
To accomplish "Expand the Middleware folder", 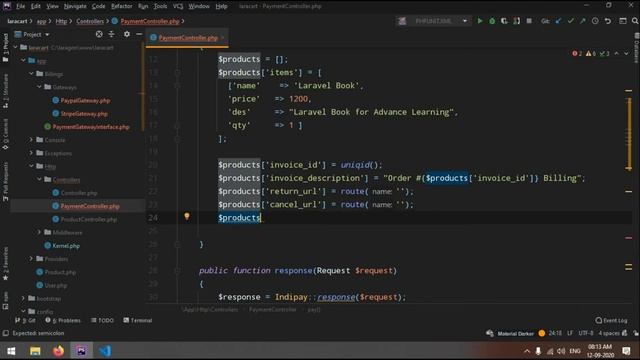I will tap(40, 232).
